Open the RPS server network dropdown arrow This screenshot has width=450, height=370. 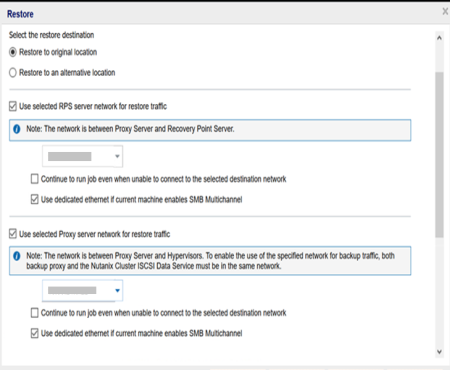coord(117,156)
